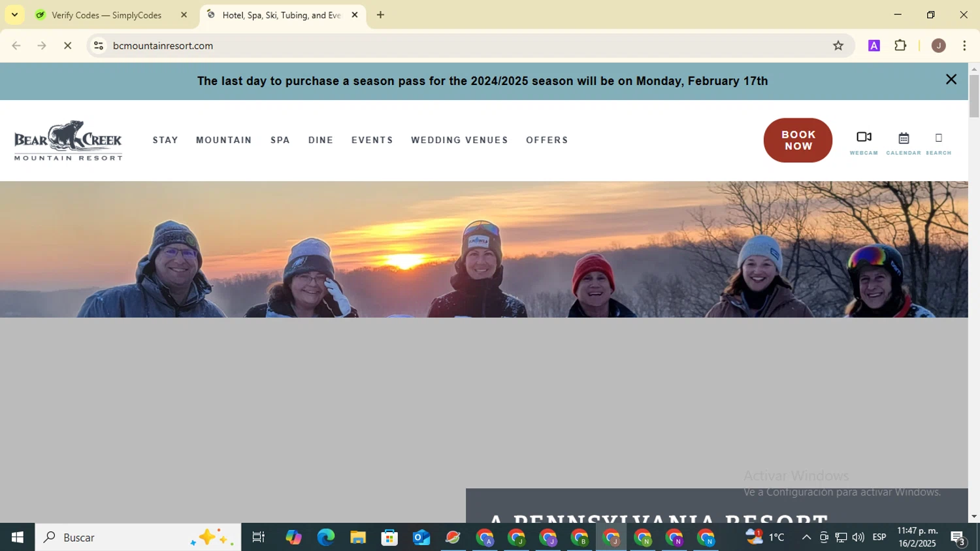
Task: Switch the ESP input language
Action: pyautogui.click(x=879, y=537)
